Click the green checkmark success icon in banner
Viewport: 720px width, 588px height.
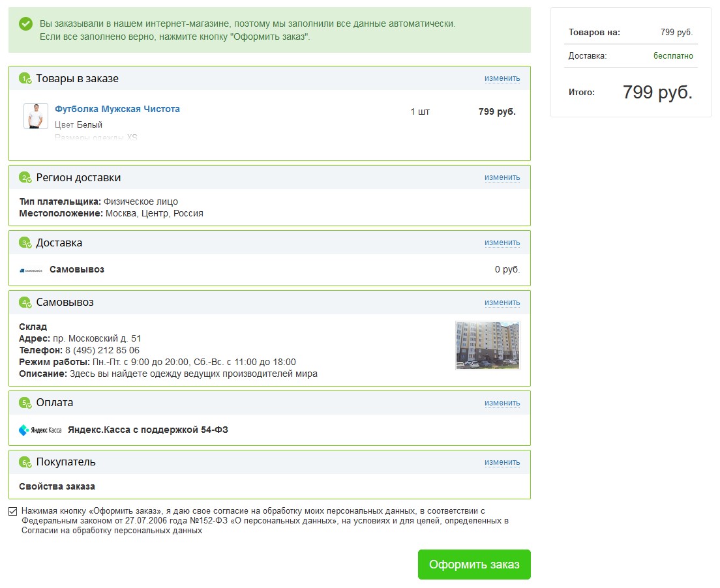(x=26, y=23)
